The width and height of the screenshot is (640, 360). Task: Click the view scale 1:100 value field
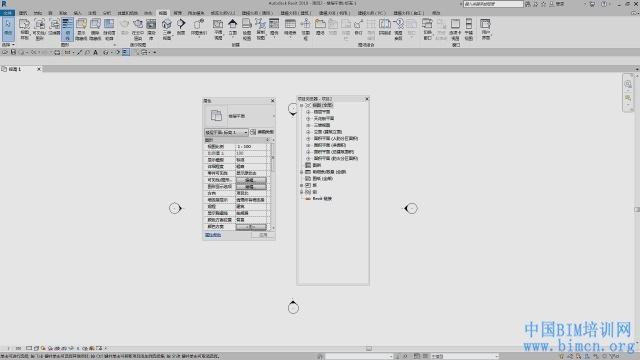click(x=251, y=147)
